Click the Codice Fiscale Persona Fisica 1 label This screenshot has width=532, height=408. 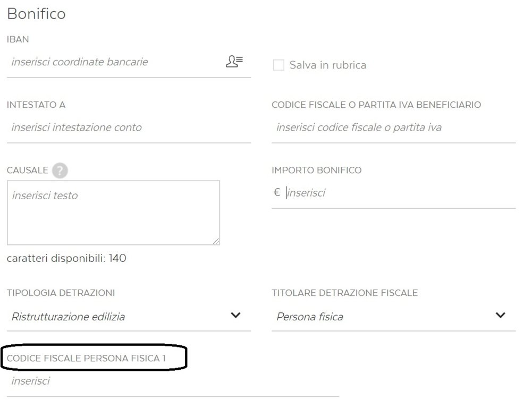pos(86,359)
